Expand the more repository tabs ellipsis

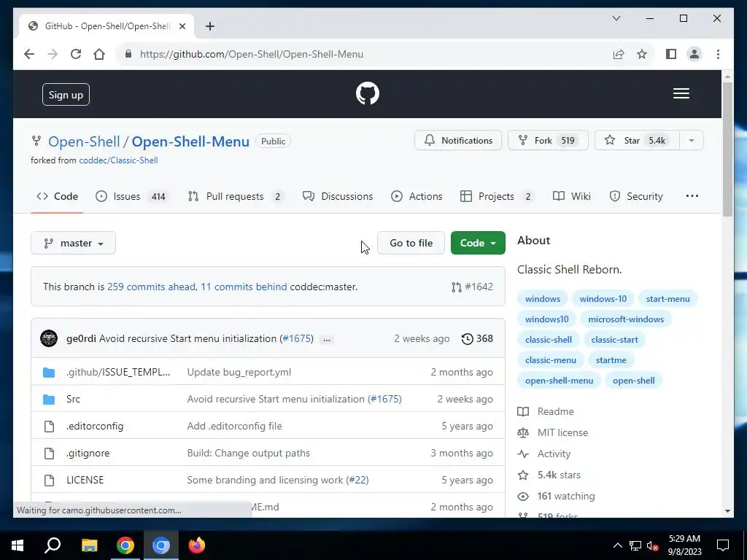(x=692, y=196)
